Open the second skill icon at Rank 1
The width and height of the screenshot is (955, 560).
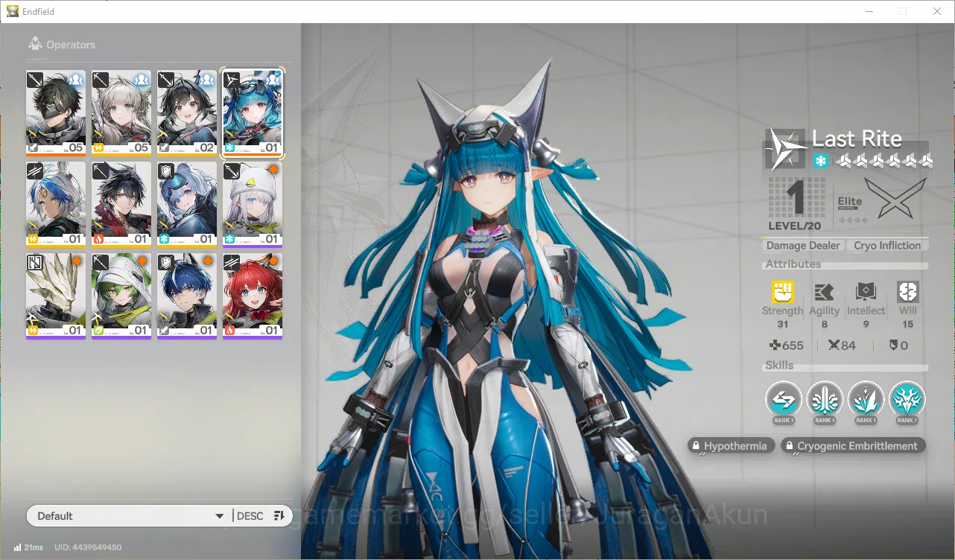(825, 400)
